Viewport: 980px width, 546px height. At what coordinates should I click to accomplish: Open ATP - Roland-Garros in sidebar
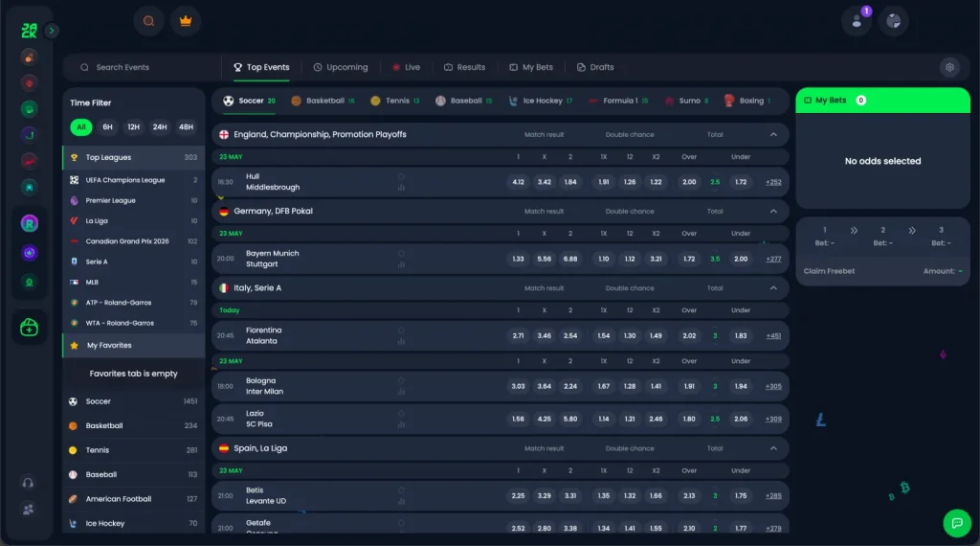pyautogui.click(x=134, y=303)
